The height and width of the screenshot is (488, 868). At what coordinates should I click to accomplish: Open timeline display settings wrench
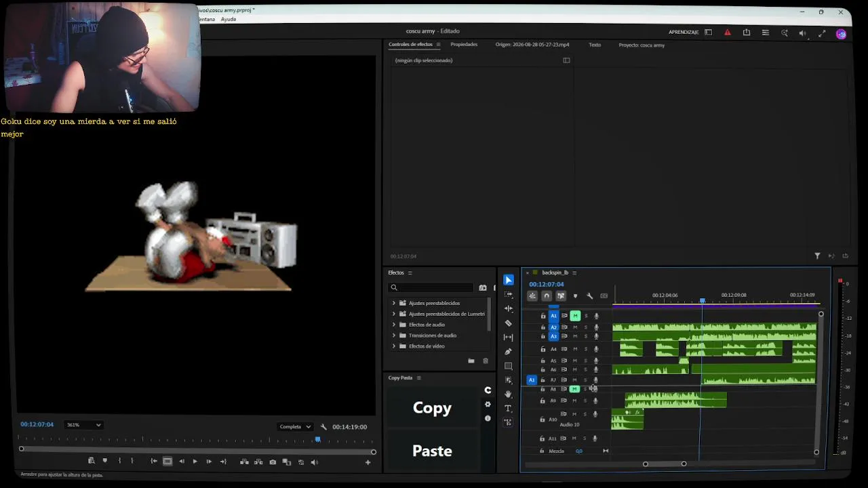[590, 296]
